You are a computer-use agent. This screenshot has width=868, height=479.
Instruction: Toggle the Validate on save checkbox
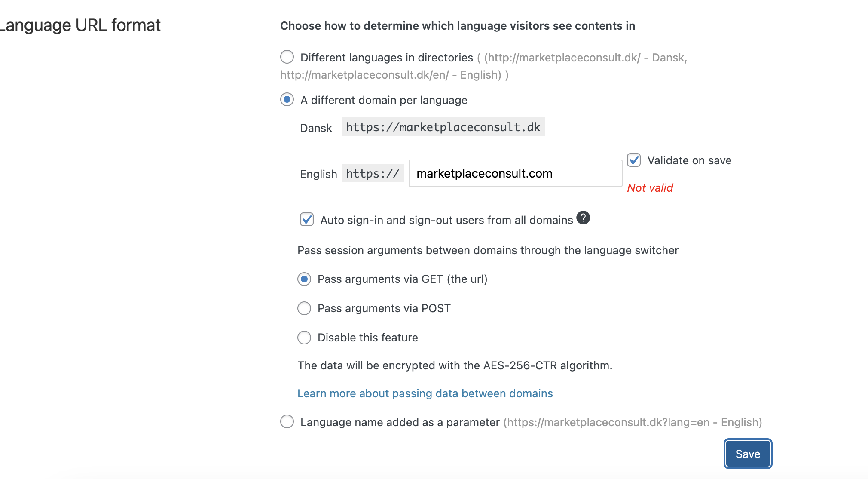click(x=634, y=160)
